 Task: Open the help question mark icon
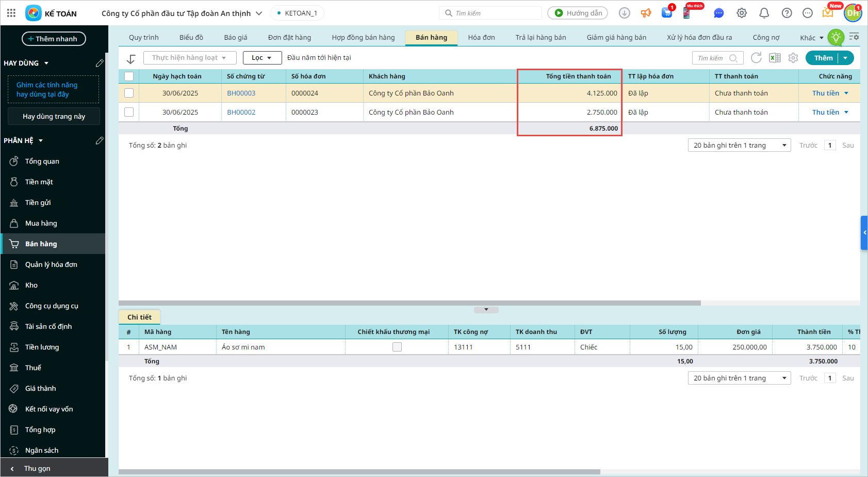pyautogui.click(x=787, y=13)
